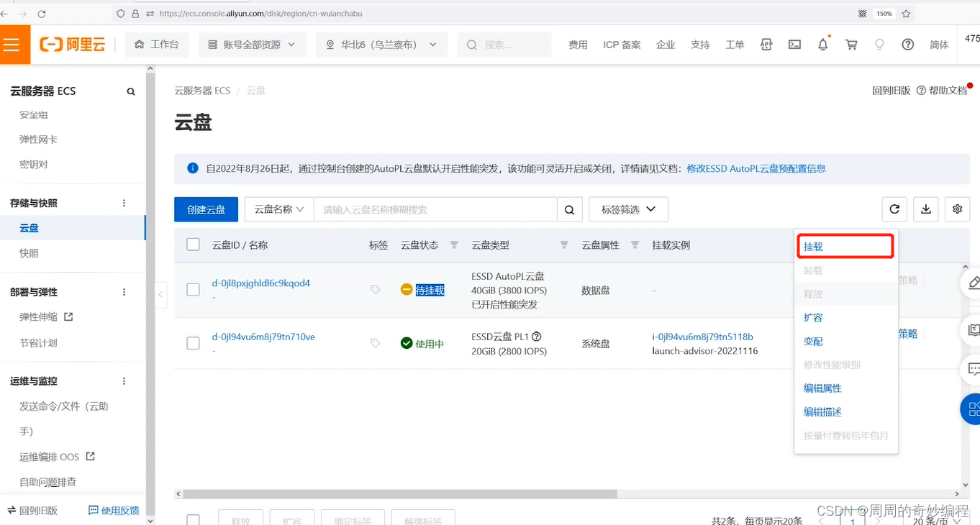Open instance link i-0jl94vu6m8j79tn5118b

point(702,337)
